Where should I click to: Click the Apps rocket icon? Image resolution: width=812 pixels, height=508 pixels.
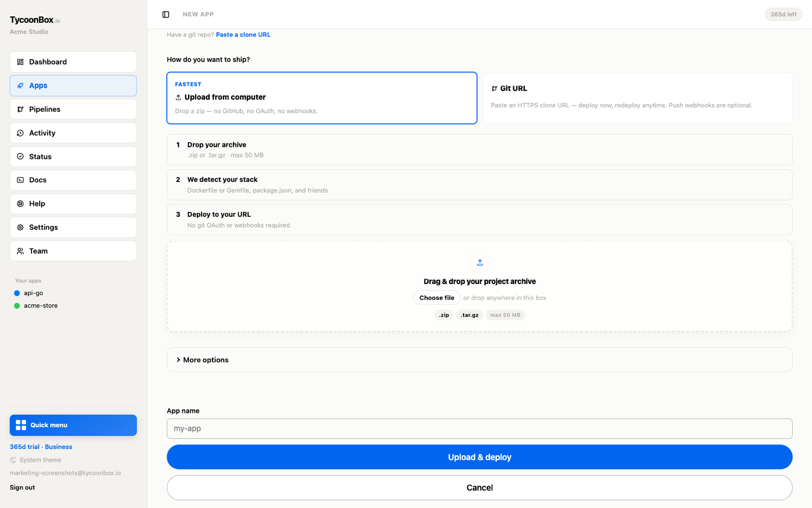pos(20,85)
